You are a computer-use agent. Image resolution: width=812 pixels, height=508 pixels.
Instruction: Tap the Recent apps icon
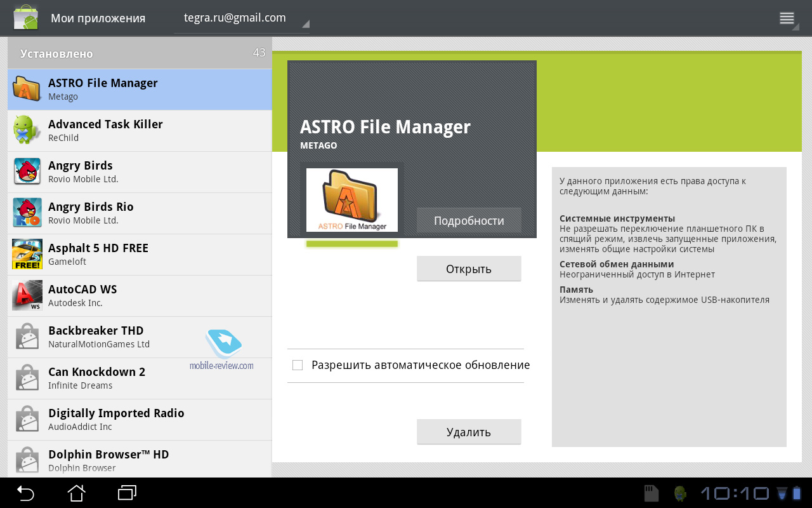point(128,493)
